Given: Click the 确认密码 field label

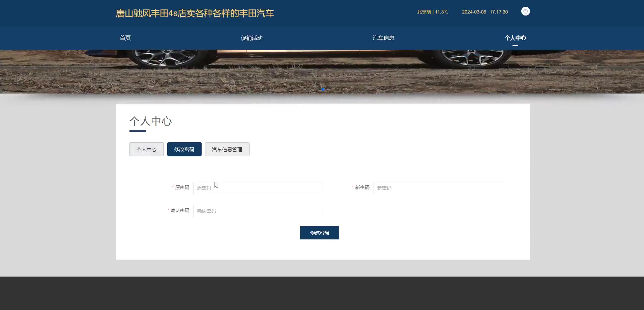Looking at the screenshot, I should pos(180,210).
